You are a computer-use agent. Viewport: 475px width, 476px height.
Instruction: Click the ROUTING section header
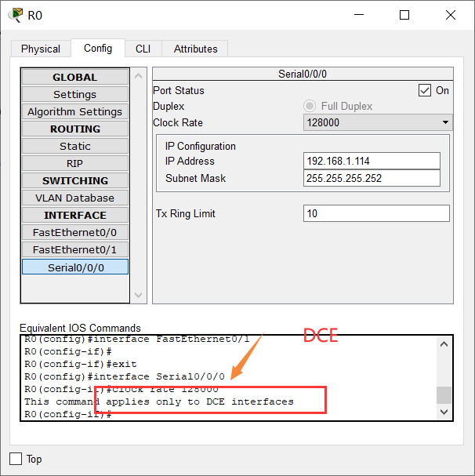coord(75,129)
